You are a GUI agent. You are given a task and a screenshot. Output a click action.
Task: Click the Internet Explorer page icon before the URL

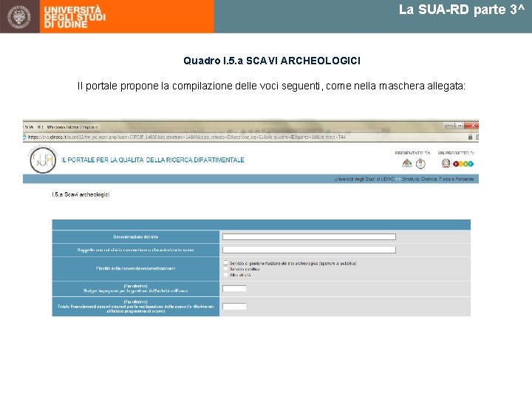[x=24, y=137]
